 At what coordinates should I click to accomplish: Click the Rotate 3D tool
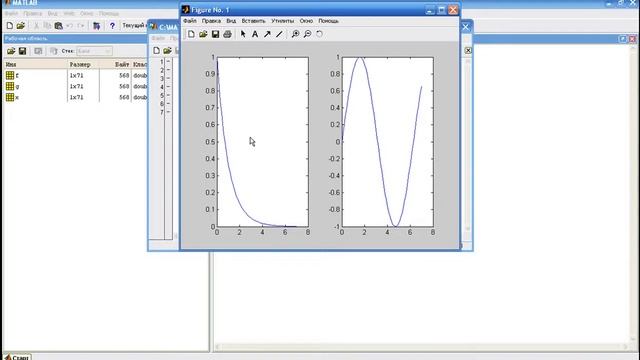(319, 34)
